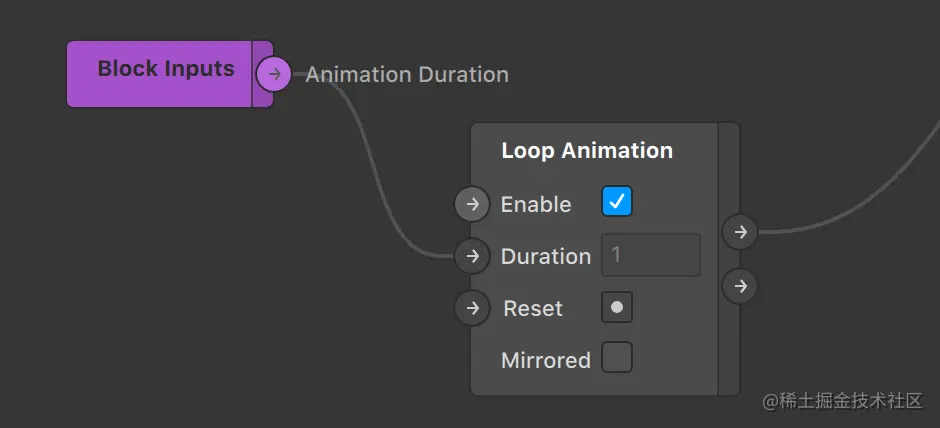The width and height of the screenshot is (940, 428).
Task: Select the Block Inputs node
Action: click(x=165, y=70)
